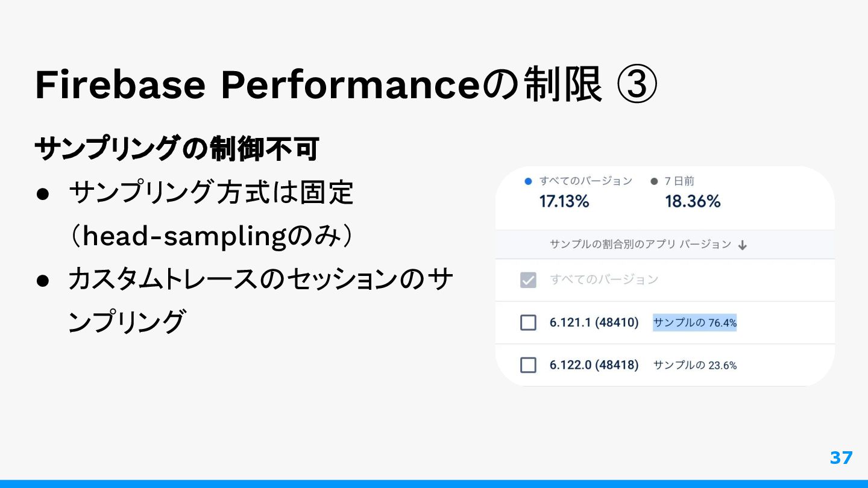Click the highlighted サンプルの 76.4% label
This screenshot has width=868, height=488.
click(x=695, y=323)
